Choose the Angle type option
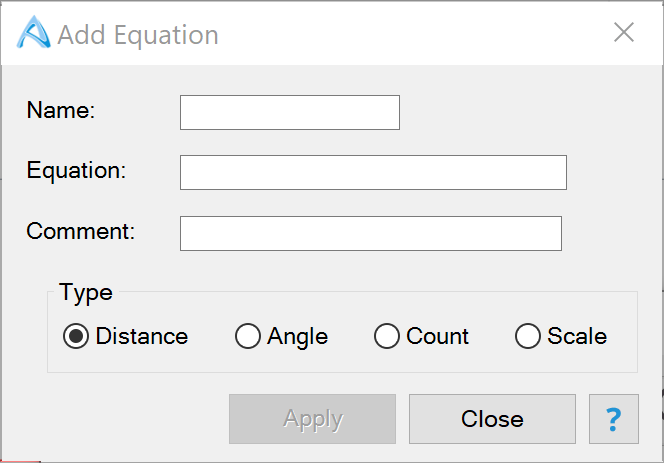The height and width of the screenshot is (463, 664). [247, 337]
